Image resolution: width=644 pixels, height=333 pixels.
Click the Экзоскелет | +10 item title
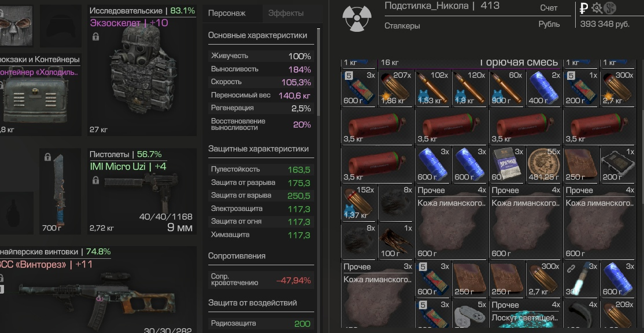pos(129,23)
